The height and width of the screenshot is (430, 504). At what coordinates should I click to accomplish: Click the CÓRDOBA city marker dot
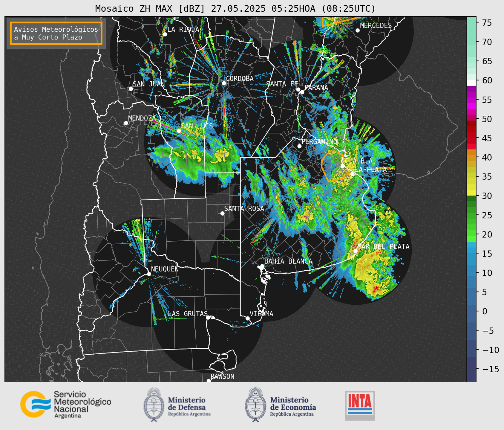pos(224,83)
